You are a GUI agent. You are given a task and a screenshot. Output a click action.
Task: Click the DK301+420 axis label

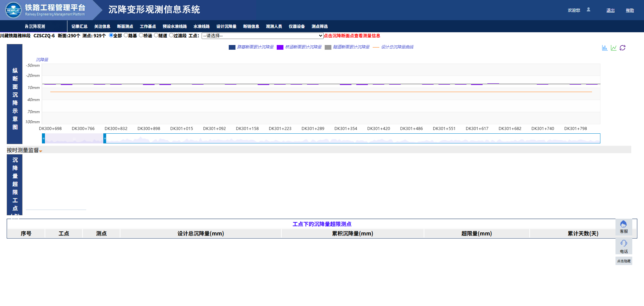click(379, 129)
